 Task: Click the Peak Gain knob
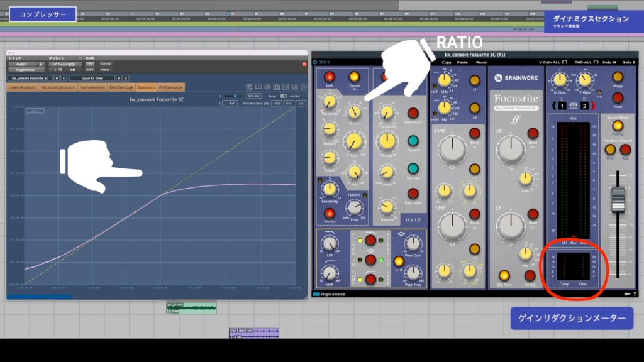(413, 243)
